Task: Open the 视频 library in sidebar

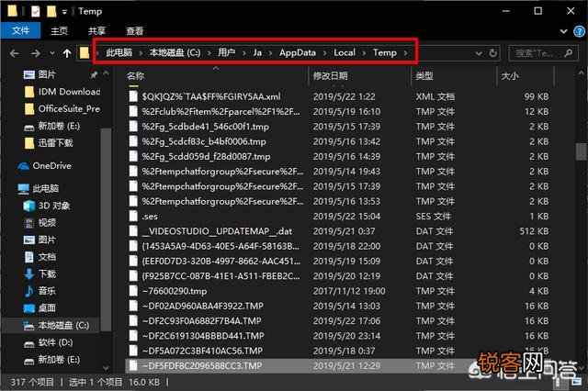Action: point(40,223)
